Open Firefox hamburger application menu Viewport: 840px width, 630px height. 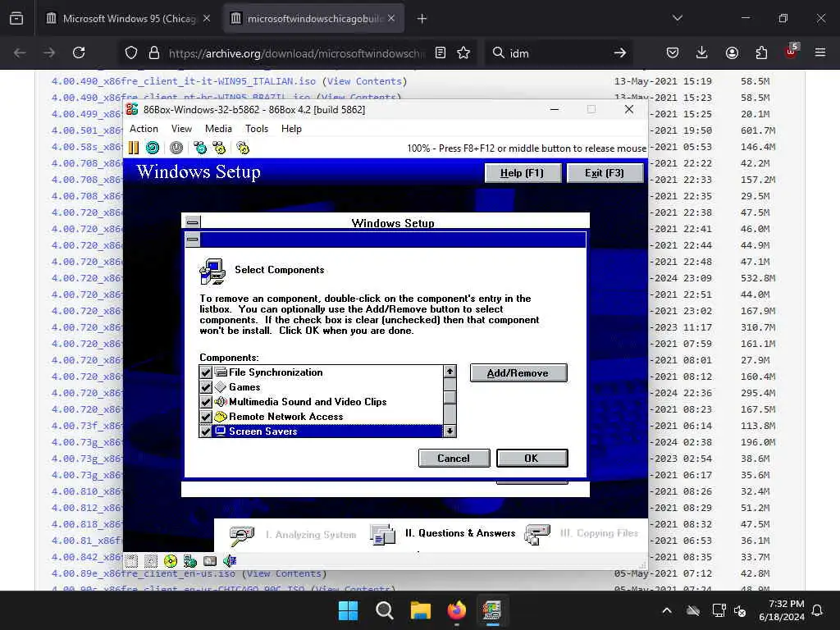click(x=820, y=52)
